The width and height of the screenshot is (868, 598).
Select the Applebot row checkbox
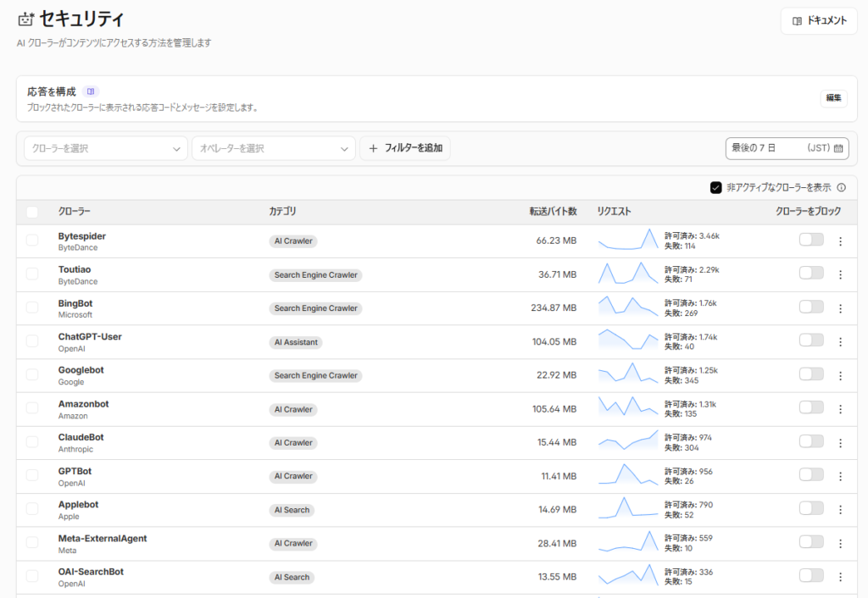click(x=32, y=509)
